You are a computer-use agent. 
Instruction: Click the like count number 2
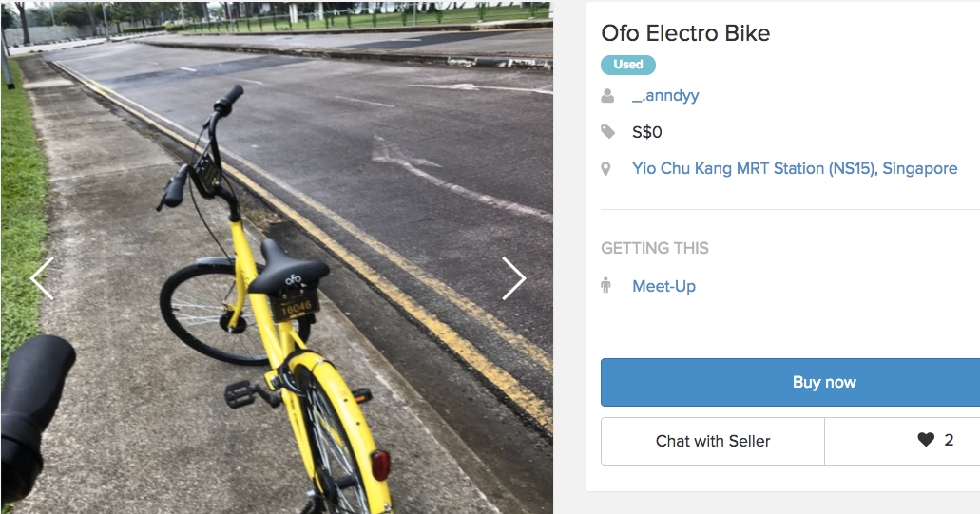[x=949, y=440]
